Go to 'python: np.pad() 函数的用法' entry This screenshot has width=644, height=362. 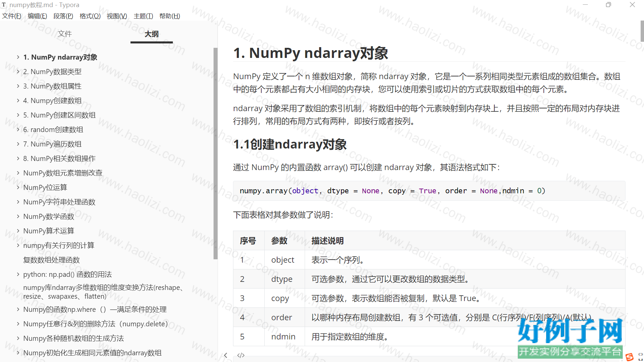click(68, 274)
